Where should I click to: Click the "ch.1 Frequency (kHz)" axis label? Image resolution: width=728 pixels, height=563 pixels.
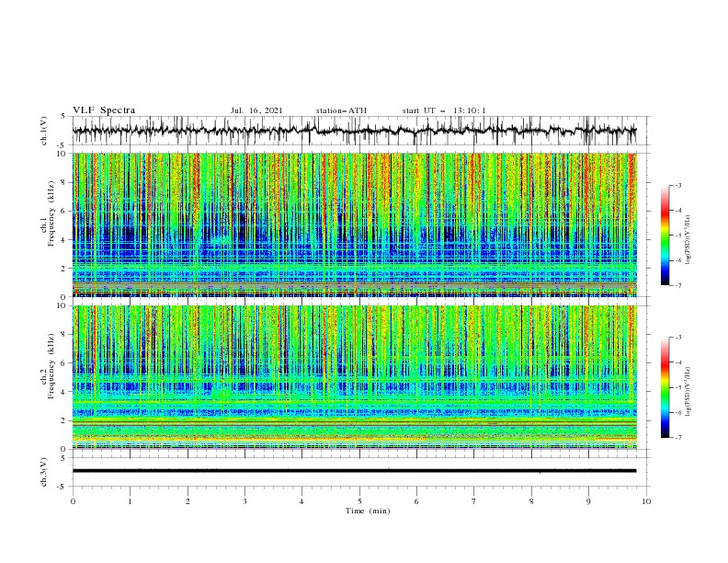48,213
